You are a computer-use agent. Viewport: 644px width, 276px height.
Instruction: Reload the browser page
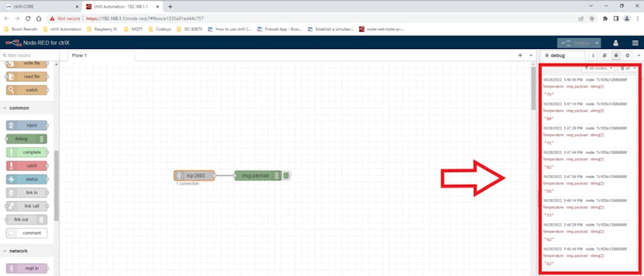point(28,19)
